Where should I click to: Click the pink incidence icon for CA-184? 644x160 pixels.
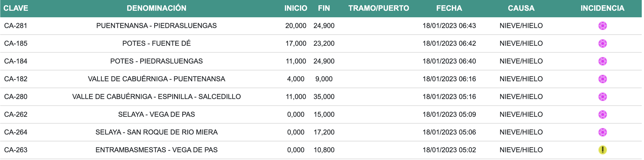(x=602, y=61)
